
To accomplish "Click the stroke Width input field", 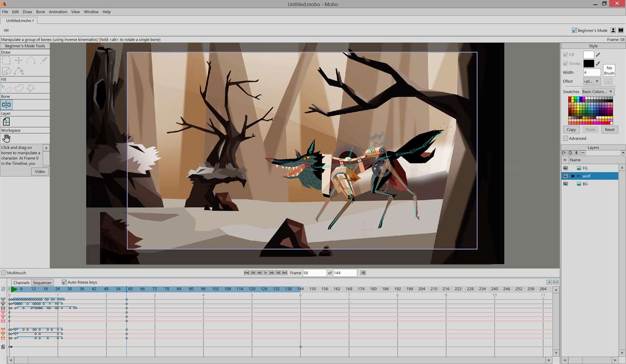I will point(592,72).
